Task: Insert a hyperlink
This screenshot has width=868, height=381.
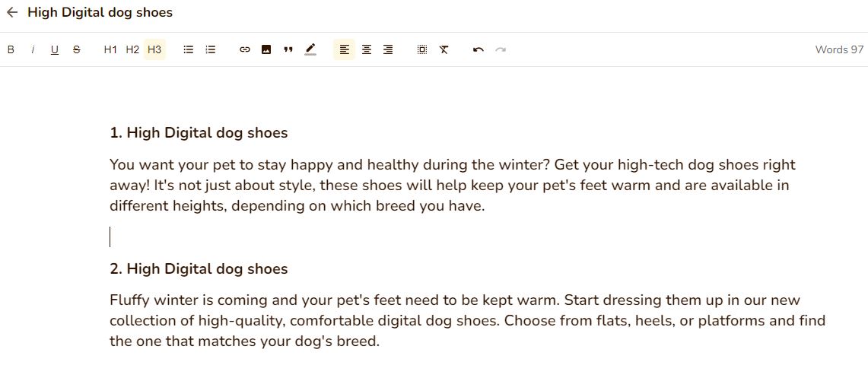Action: coord(244,49)
